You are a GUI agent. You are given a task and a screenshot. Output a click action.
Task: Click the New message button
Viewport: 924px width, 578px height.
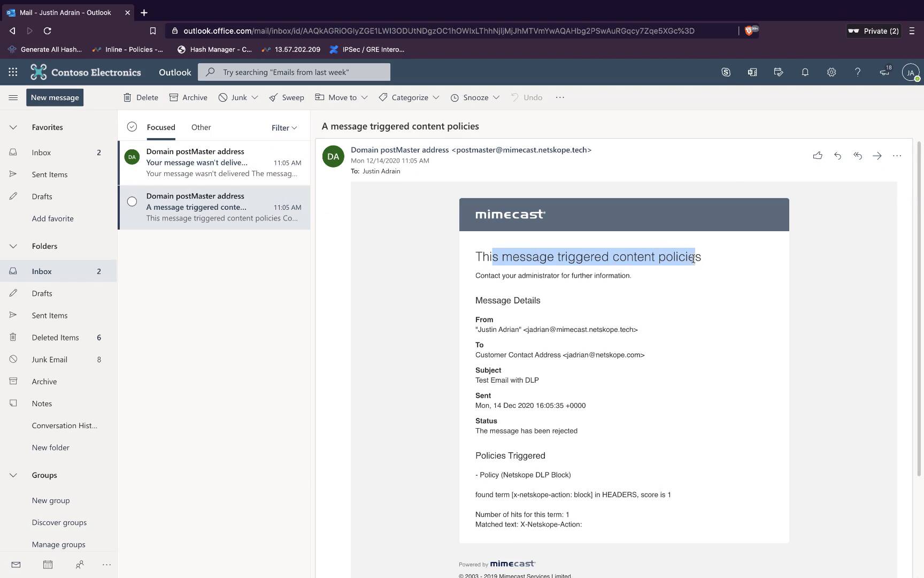pos(55,97)
